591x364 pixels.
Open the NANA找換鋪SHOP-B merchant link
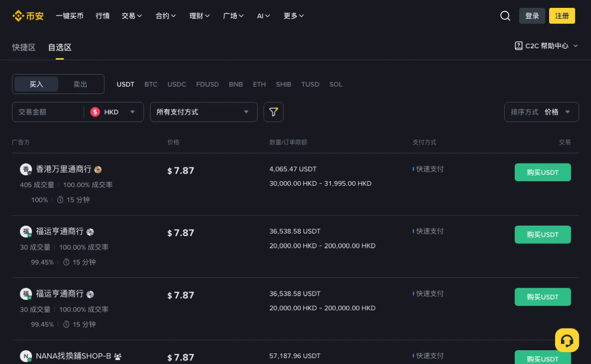coord(73,356)
